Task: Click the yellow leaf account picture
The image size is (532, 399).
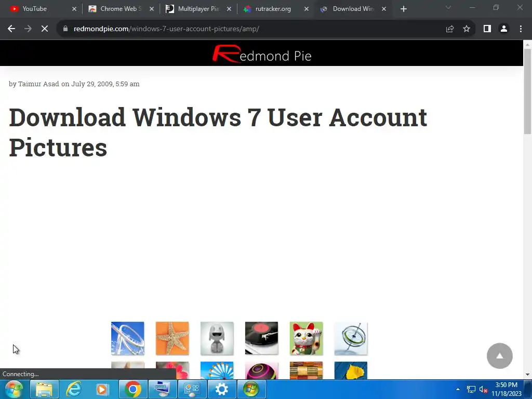Action: click(x=351, y=370)
